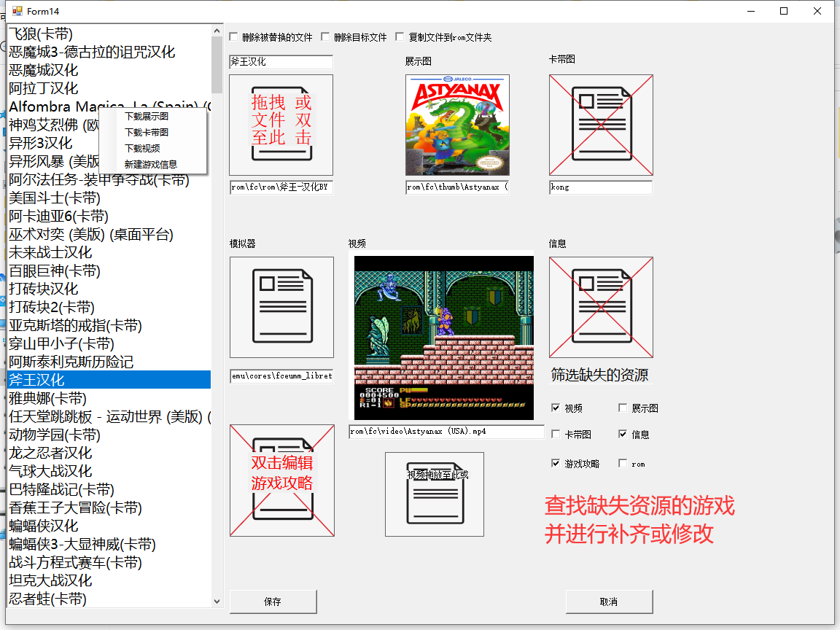Select 蝙蝠侠汉化 list item
The image size is (840, 630).
pos(109,526)
